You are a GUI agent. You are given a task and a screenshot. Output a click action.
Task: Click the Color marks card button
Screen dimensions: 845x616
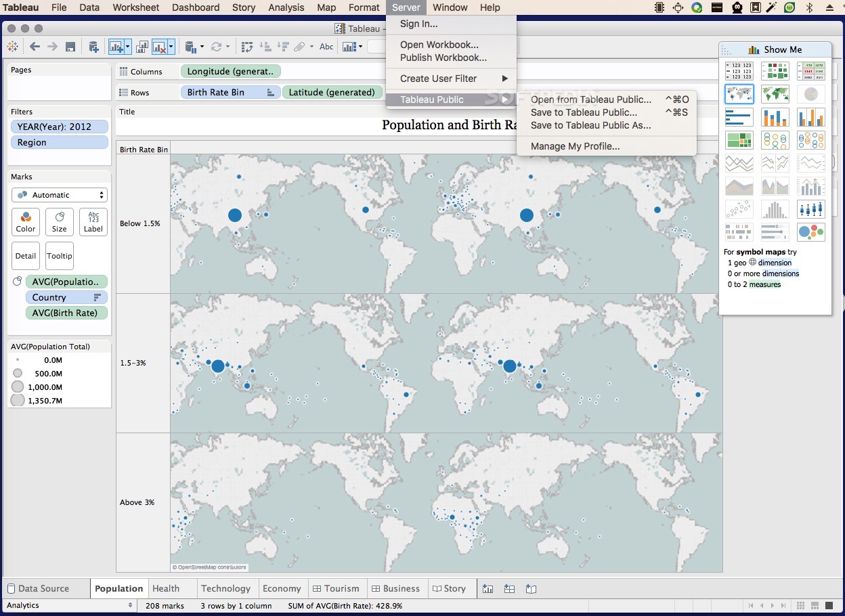click(26, 221)
